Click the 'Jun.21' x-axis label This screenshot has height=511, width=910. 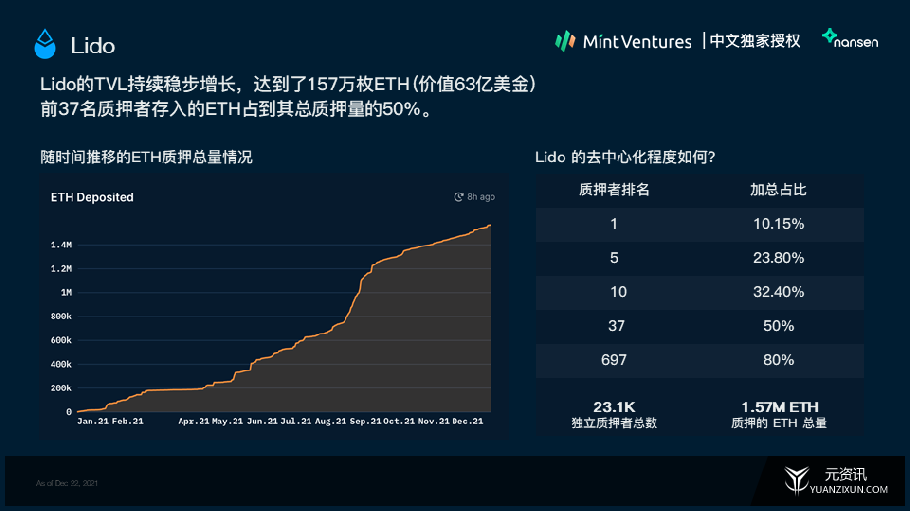click(x=262, y=421)
